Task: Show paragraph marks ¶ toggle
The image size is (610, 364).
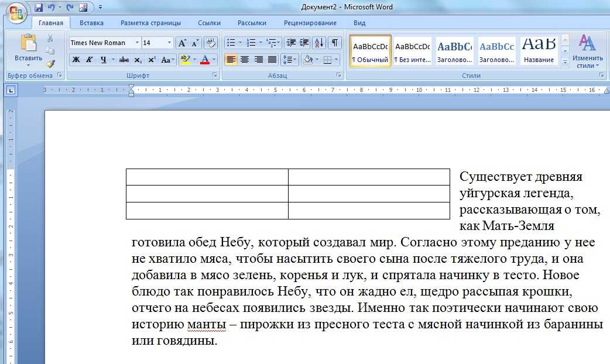Action: coord(335,43)
